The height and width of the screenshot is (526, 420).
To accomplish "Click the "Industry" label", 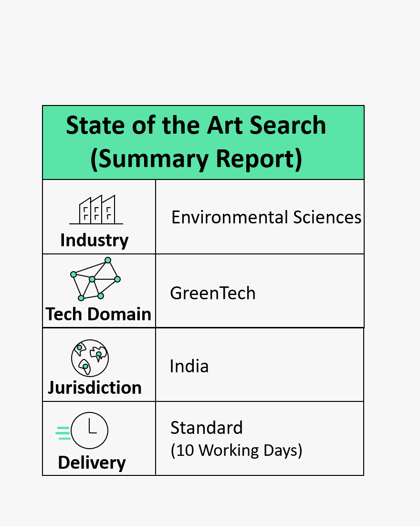I will [x=94, y=240].
